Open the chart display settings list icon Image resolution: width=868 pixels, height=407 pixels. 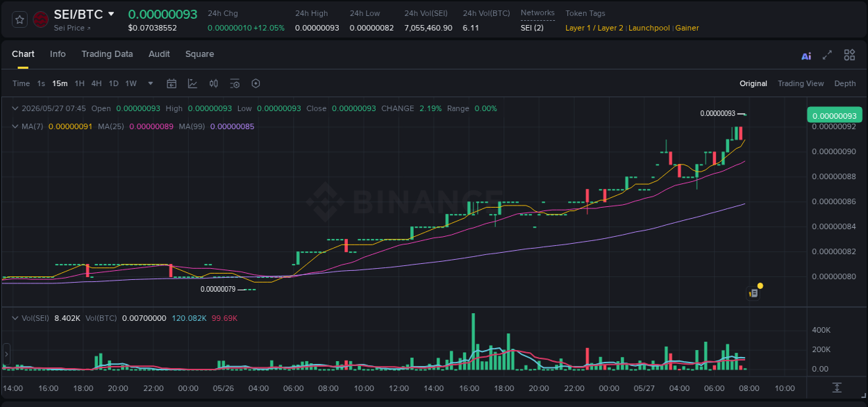click(x=235, y=83)
